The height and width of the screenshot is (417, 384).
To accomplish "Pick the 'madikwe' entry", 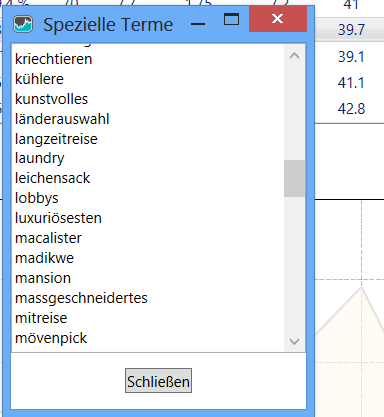I will [x=44, y=258].
